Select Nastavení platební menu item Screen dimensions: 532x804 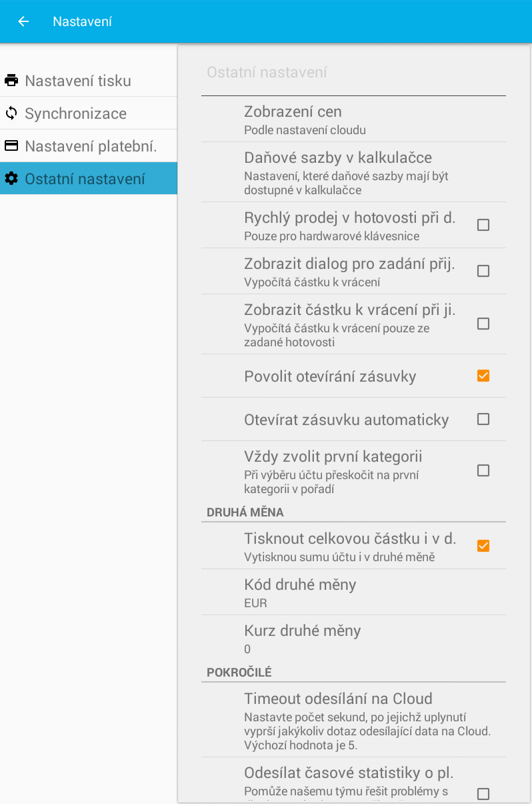tap(89, 146)
